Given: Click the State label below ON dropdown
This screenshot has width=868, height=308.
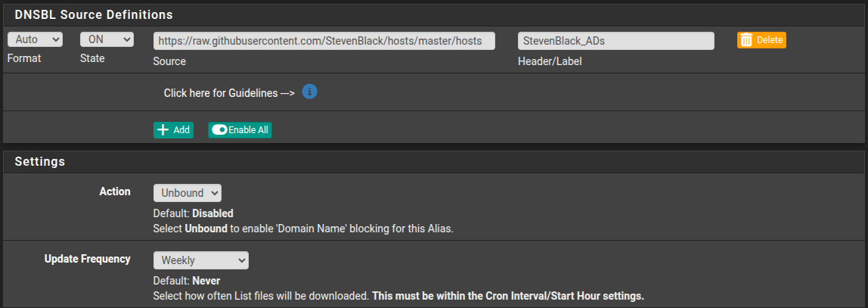Looking at the screenshot, I should coord(92,58).
